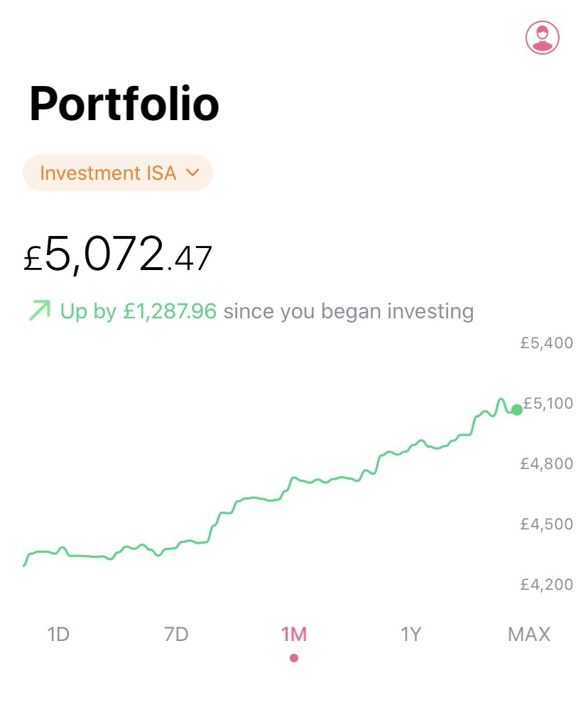Tap the £4,800 axis label
Viewport: 588px width, 722px height.
pos(547,463)
